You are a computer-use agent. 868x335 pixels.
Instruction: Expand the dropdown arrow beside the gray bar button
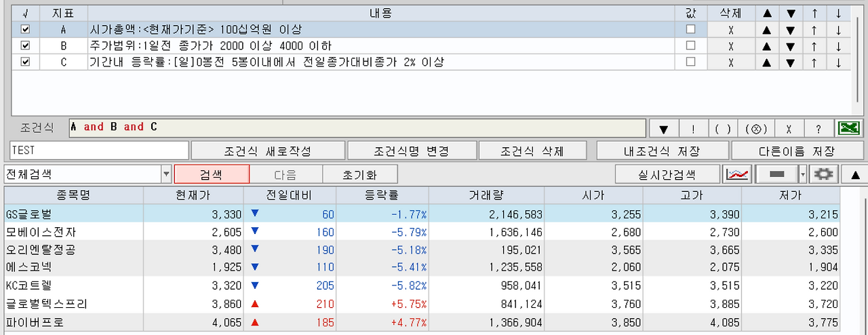[x=803, y=174]
